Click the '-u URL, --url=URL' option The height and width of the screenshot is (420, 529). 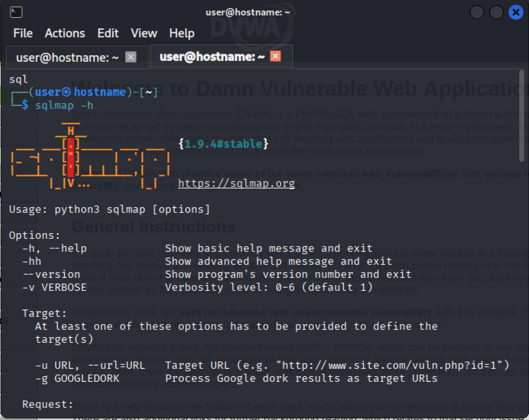(x=90, y=365)
